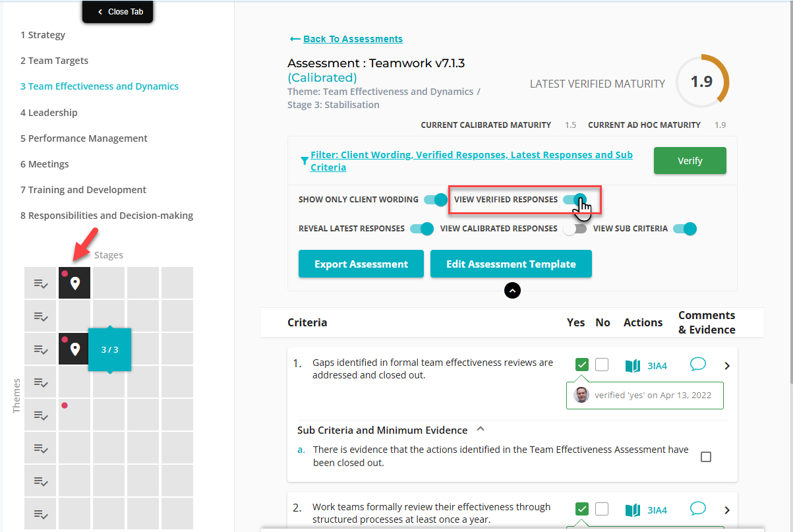Click the green Verify button

[x=690, y=161]
